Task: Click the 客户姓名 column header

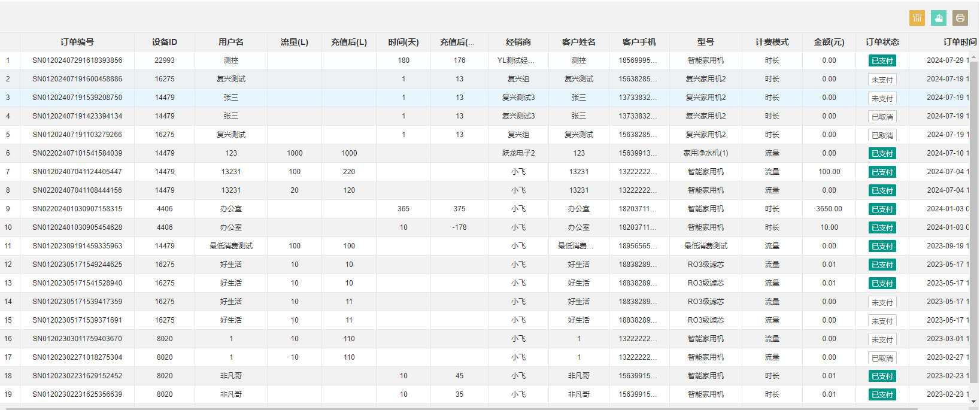Action: [x=579, y=42]
